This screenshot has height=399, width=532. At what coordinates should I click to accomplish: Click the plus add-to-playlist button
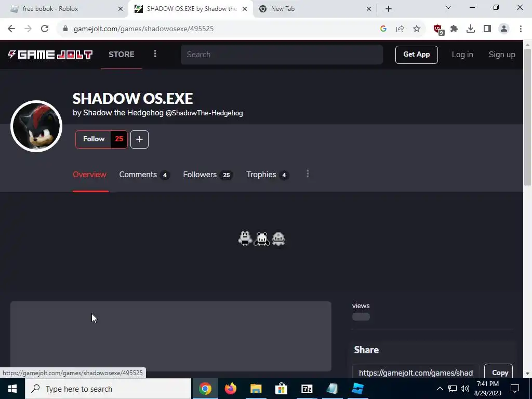point(139,139)
